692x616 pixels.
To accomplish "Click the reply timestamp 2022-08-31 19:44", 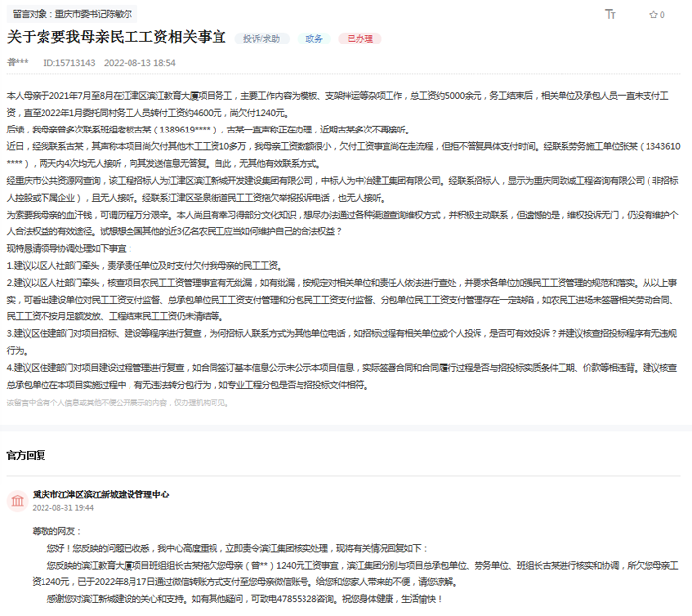I will (x=63, y=508).
